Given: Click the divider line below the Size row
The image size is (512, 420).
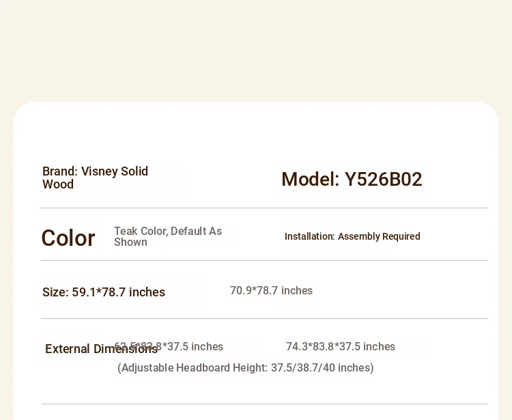Looking at the screenshot, I should tap(264, 318).
